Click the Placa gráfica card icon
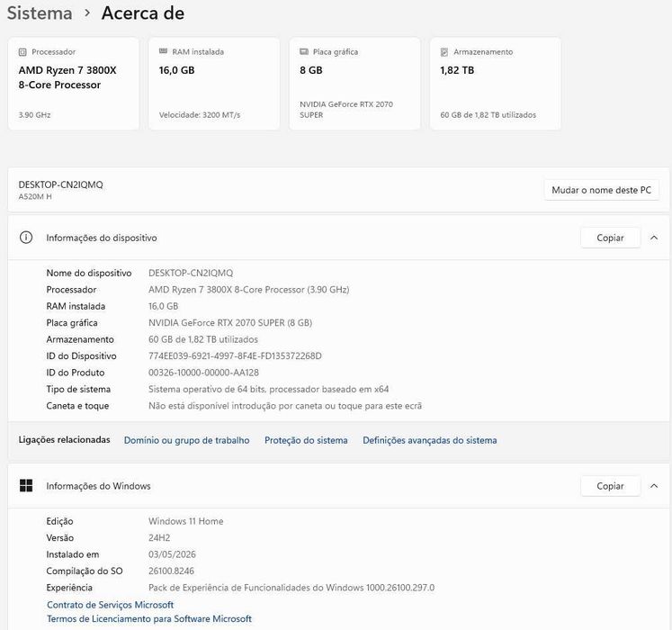This screenshot has width=672, height=630. pyautogui.click(x=304, y=51)
